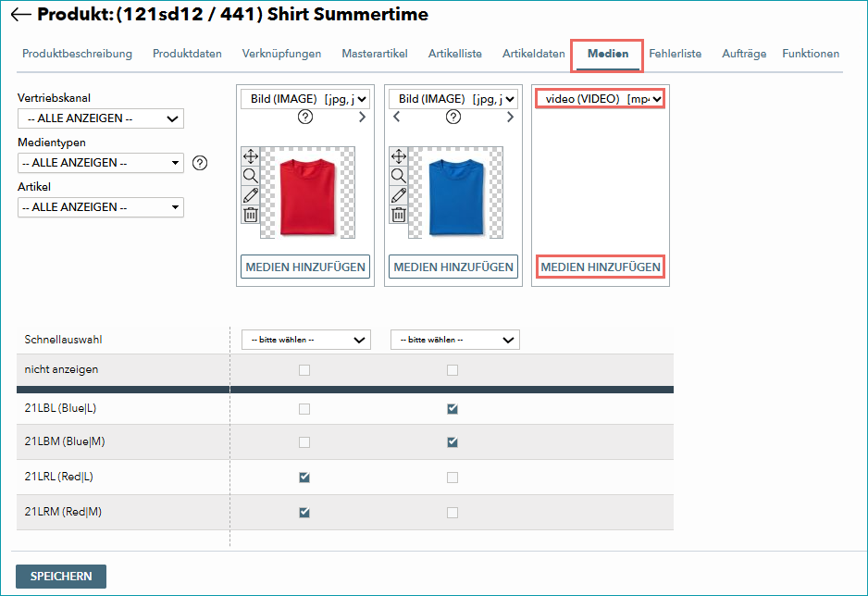Edit the red shirt image with pencil icon
Screen dimensions: 868x596
251,194
